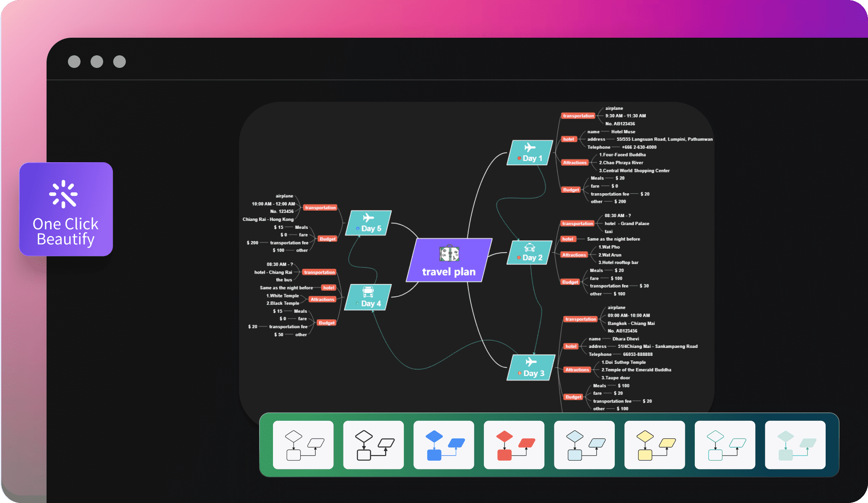The width and height of the screenshot is (868, 503).
Task: Select the Day 4 bus node
Action: click(x=368, y=297)
